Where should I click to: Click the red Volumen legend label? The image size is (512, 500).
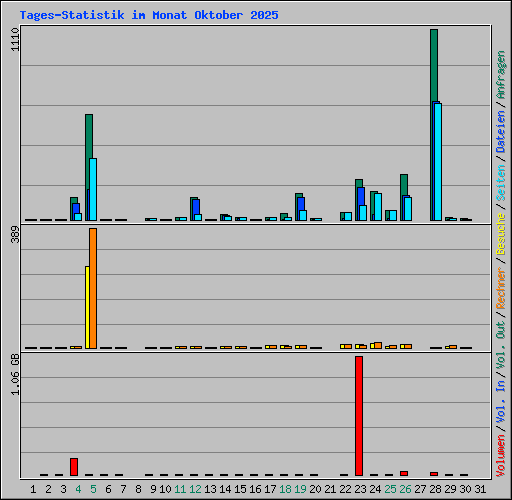(x=500, y=456)
